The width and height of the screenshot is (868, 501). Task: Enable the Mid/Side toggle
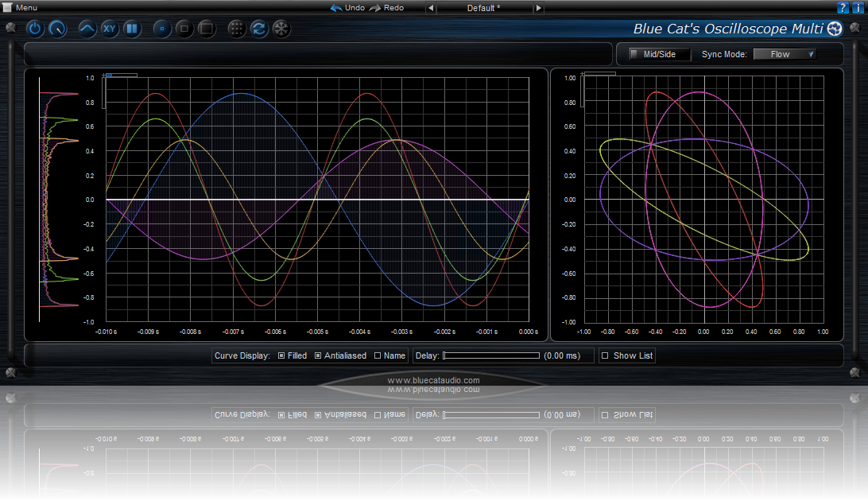pyautogui.click(x=634, y=54)
